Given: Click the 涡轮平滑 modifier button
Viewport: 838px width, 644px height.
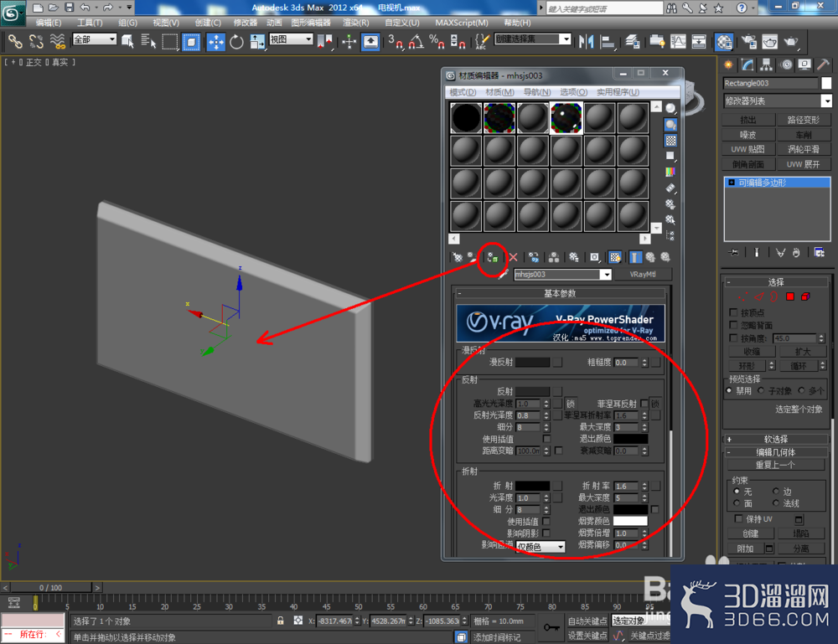Looking at the screenshot, I should click(x=804, y=149).
